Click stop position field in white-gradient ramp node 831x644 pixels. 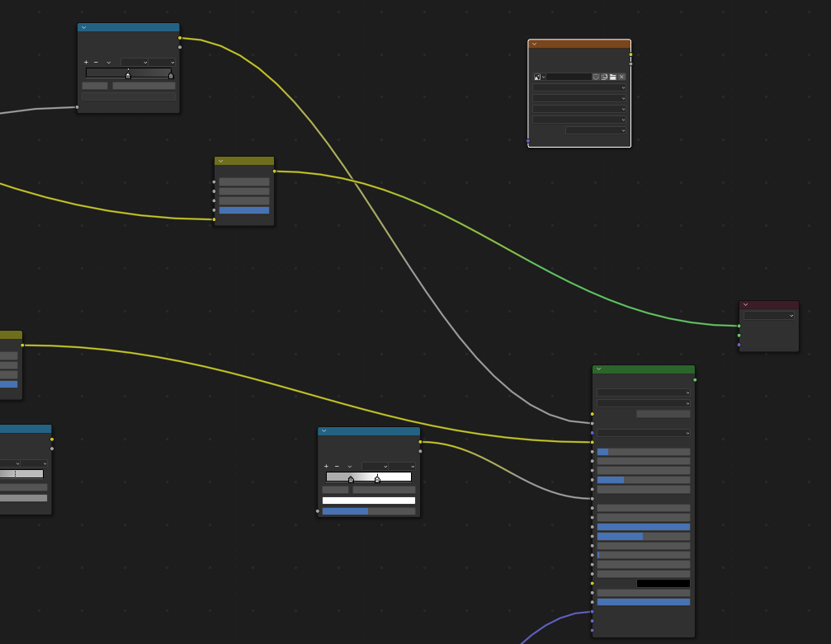pyautogui.click(x=385, y=490)
